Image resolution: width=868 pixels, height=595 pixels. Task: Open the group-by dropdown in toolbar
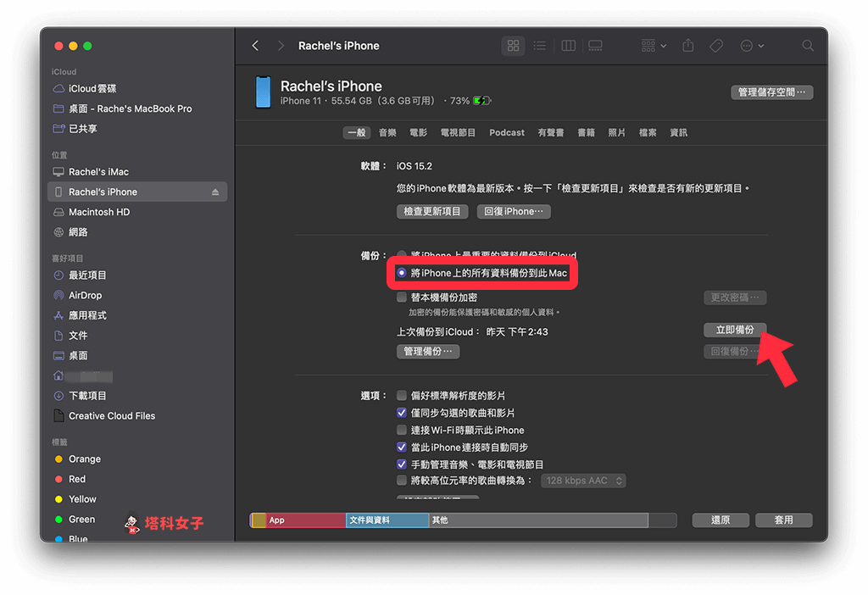(x=654, y=46)
